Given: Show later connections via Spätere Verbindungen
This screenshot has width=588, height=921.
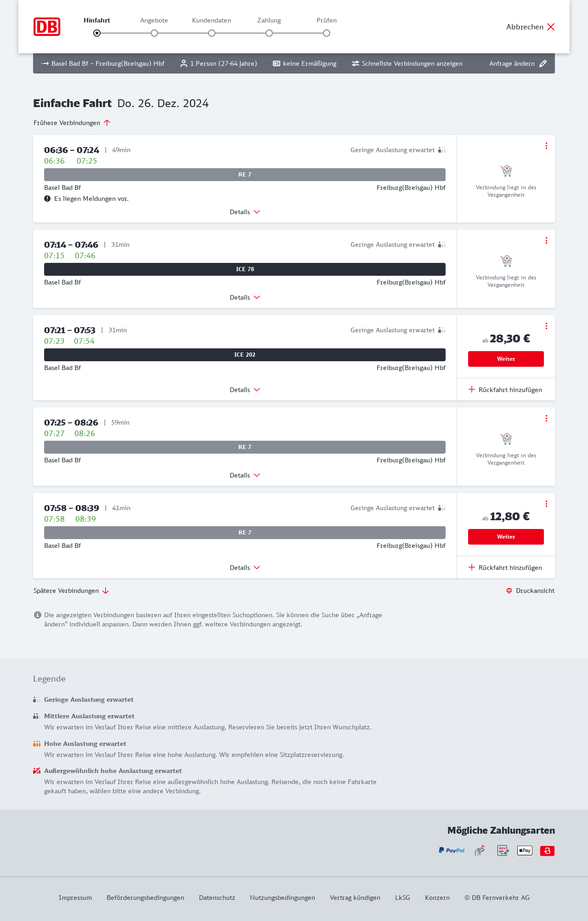Looking at the screenshot, I should (x=71, y=591).
